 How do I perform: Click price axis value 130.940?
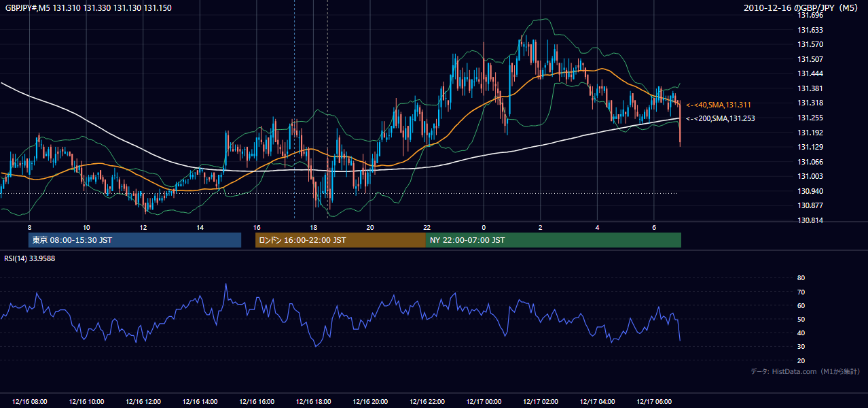point(810,191)
